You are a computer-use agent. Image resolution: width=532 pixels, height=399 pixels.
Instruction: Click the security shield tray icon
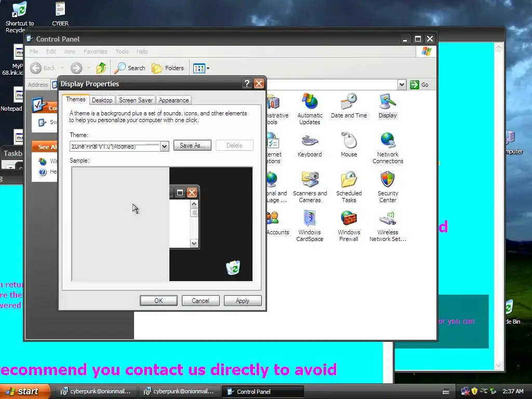pyautogui.click(x=474, y=392)
